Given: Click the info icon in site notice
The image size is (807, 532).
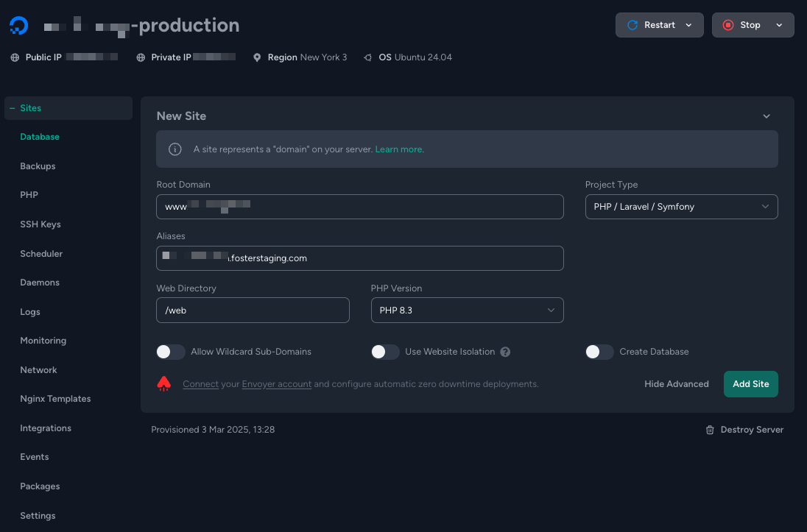Looking at the screenshot, I should click(175, 149).
